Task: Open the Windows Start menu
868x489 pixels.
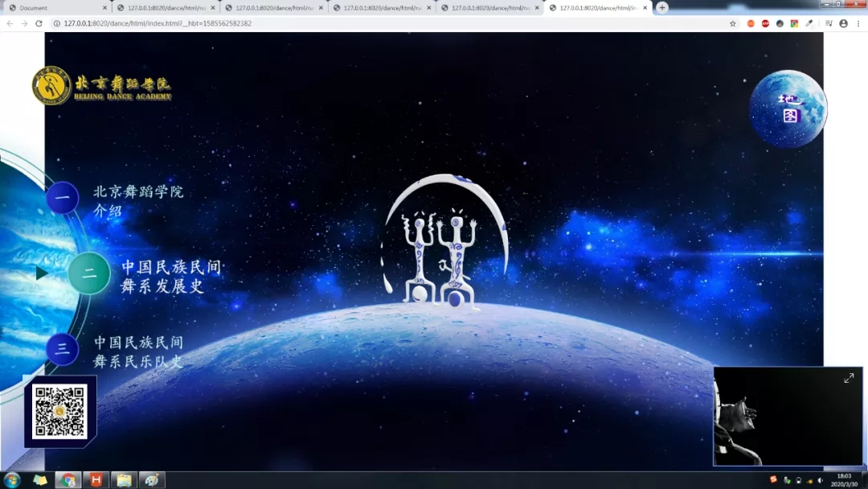Action: tap(11, 479)
